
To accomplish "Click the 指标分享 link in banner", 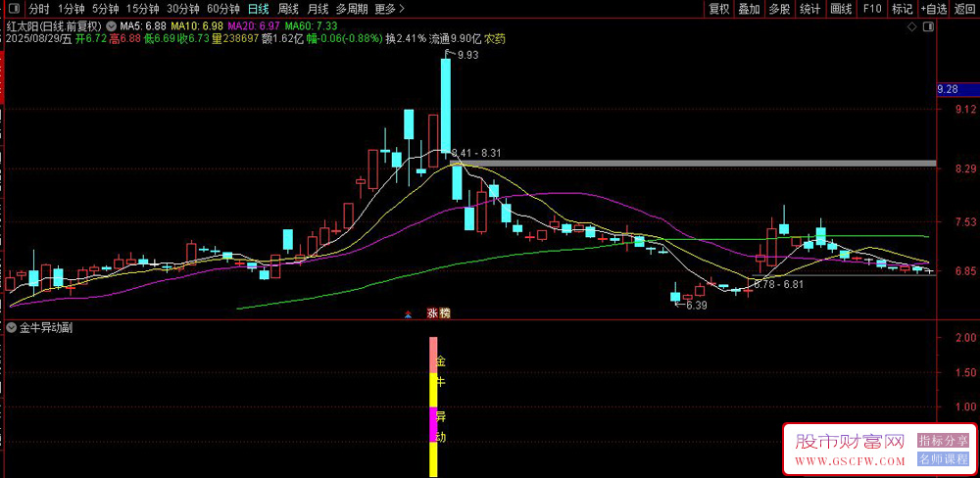I will [x=943, y=440].
